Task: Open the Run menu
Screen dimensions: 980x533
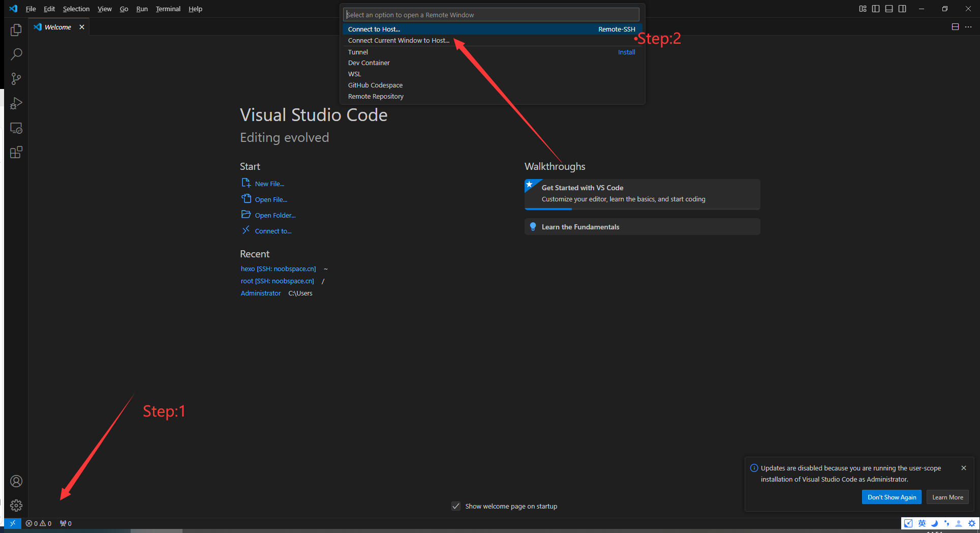Action: pyautogui.click(x=142, y=9)
